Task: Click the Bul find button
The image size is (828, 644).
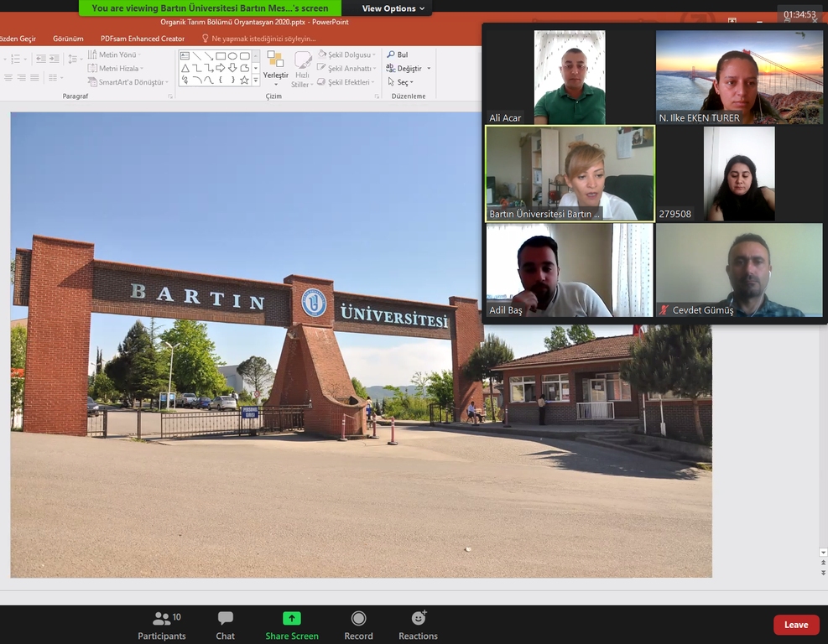Action: (398, 55)
